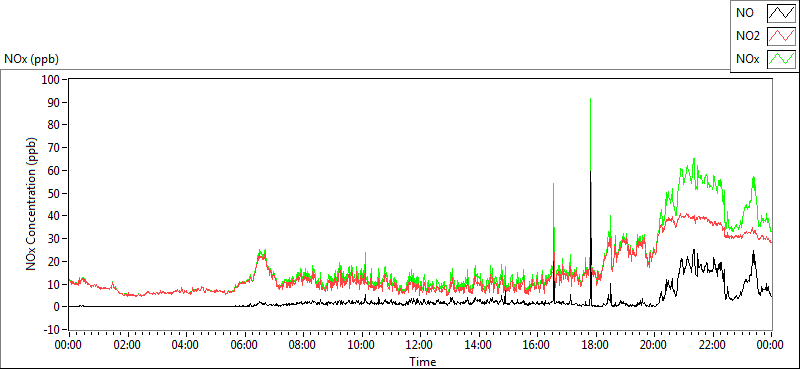Click the 20:00 time axis marker
The width and height of the screenshot is (800, 369).
tap(654, 345)
